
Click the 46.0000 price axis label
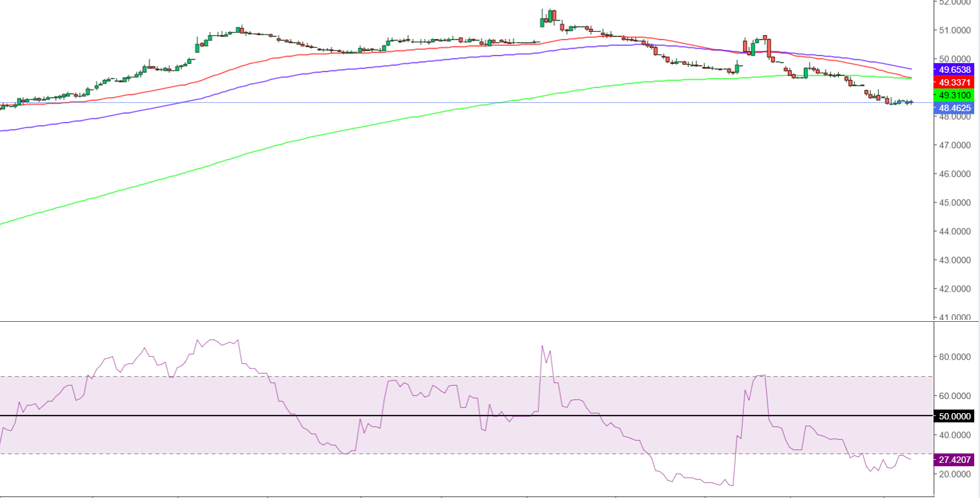click(955, 174)
